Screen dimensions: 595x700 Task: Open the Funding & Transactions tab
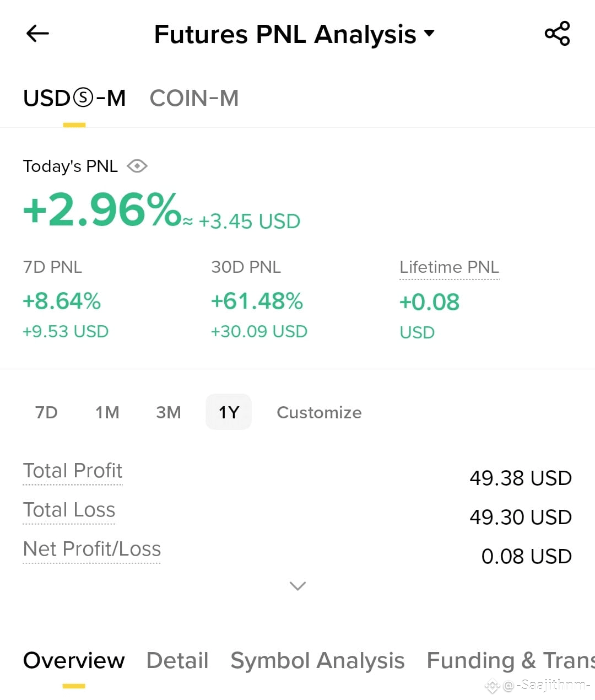tap(511, 660)
